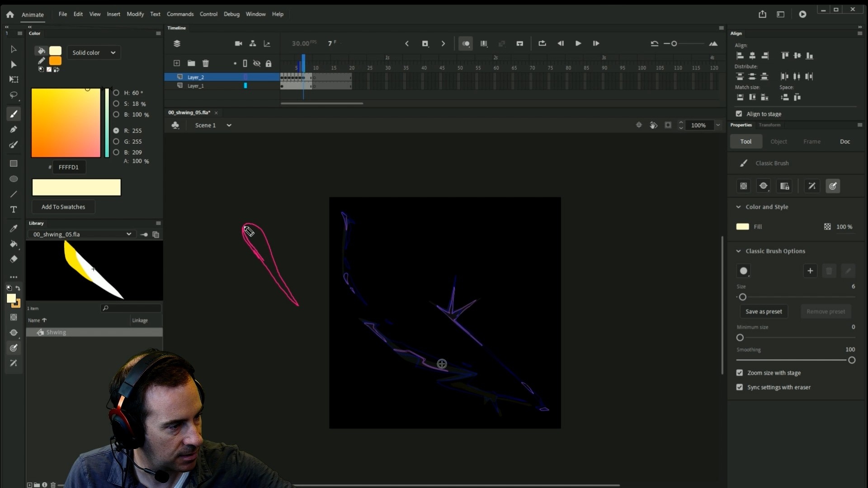Select the Lasso tool
The image size is (868, 488).
coord(14,95)
